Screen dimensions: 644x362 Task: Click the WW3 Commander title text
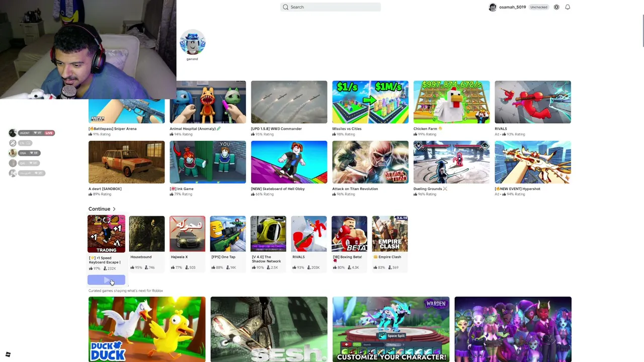pos(276,129)
